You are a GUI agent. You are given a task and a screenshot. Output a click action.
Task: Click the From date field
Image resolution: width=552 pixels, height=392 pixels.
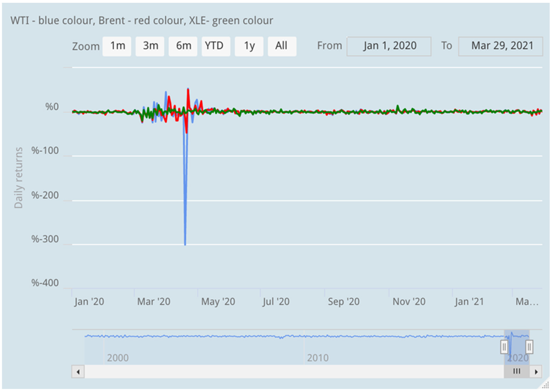(x=389, y=46)
